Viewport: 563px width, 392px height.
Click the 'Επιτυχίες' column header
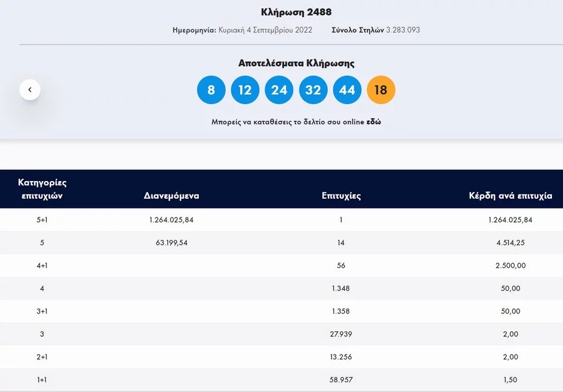point(341,196)
